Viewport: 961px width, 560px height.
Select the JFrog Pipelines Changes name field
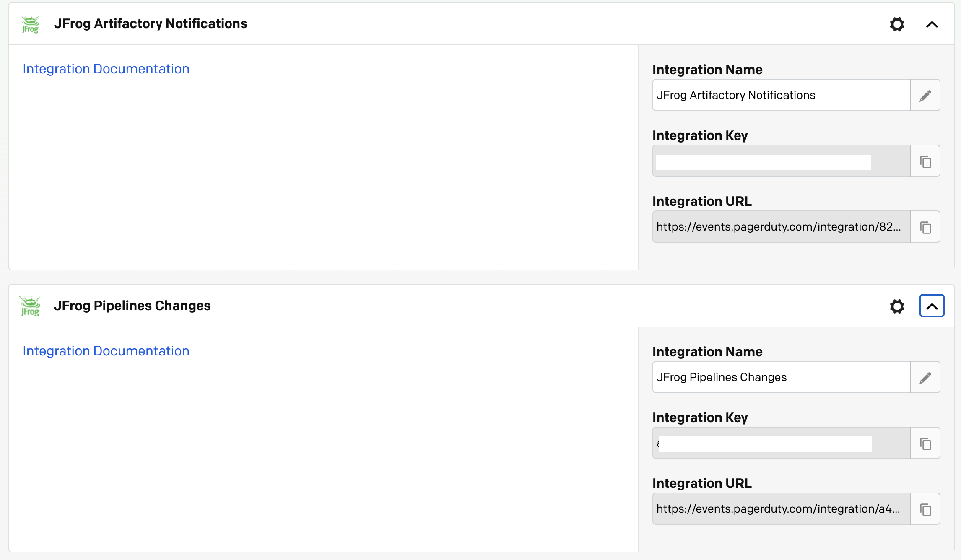coord(782,377)
